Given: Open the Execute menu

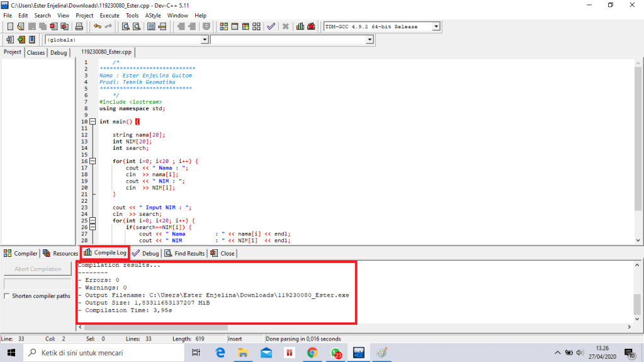Looking at the screenshot, I should pos(110,15).
